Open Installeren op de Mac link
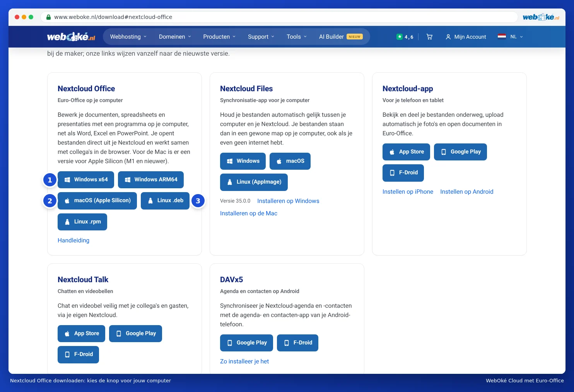This screenshot has height=392, width=574. click(249, 213)
